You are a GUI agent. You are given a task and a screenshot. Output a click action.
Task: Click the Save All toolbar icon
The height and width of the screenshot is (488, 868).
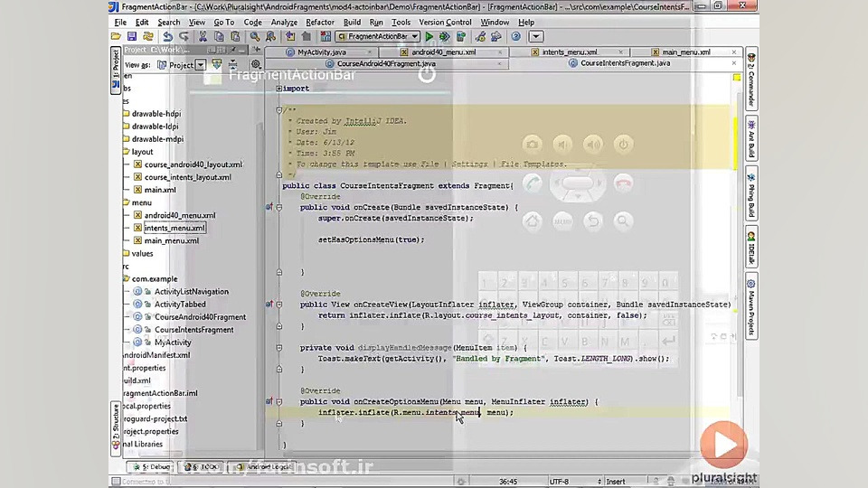pyautogui.click(x=132, y=36)
